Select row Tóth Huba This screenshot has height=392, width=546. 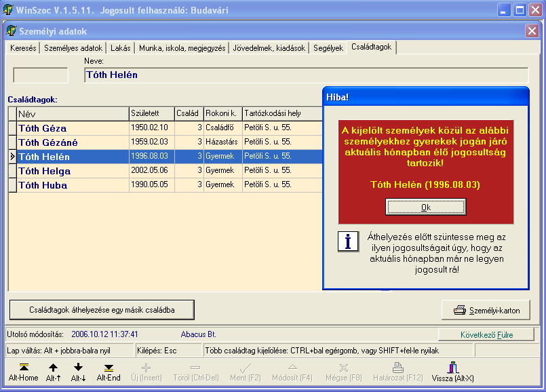coord(165,185)
